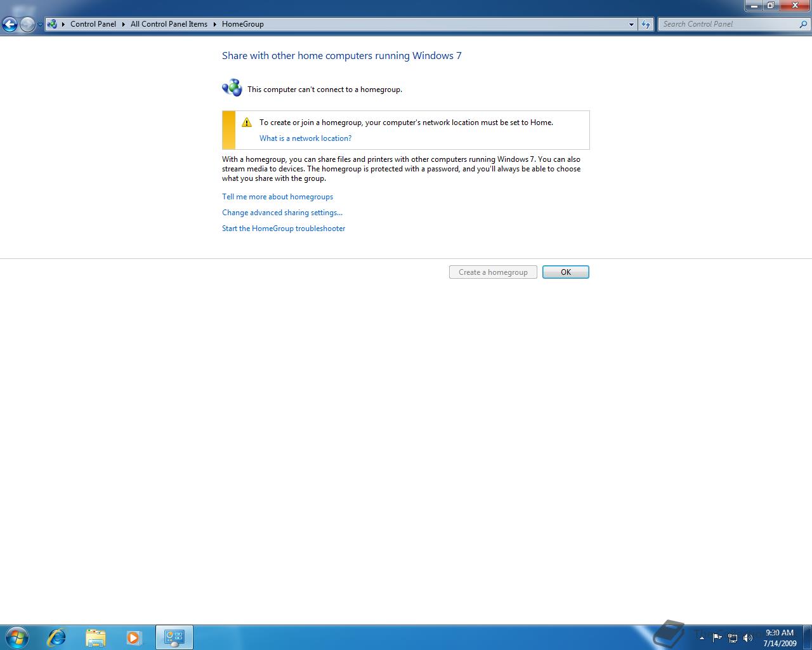Select All Control Panel Items breadcrumb
The image size is (812, 650).
pyautogui.click(x=169, y=24)
